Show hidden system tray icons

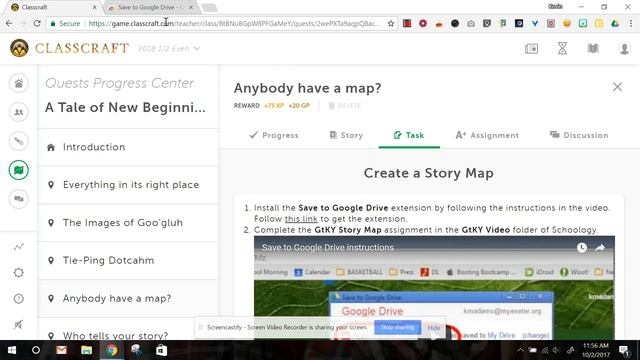[520, 350]
